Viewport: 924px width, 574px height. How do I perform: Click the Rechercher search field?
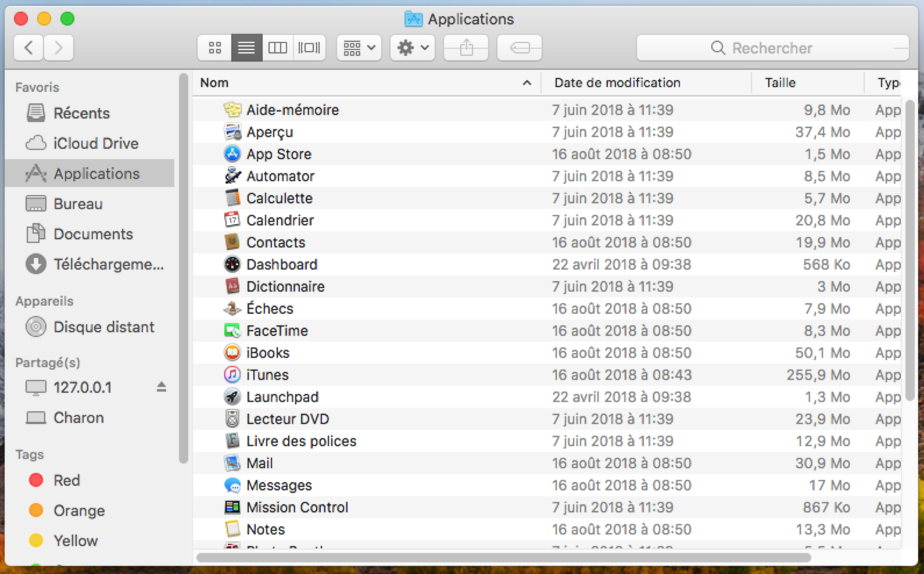773,48
